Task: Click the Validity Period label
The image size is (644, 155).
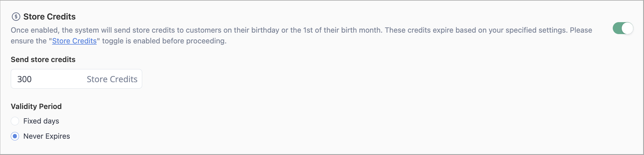Action: (36, 106)
